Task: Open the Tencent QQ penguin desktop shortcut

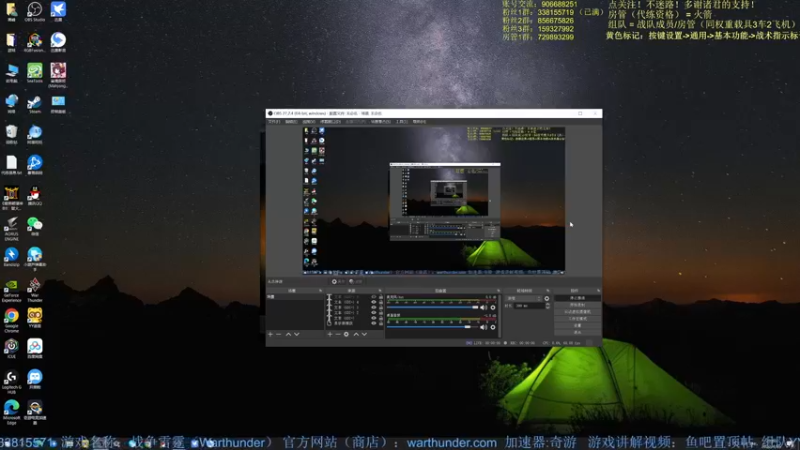Action: pos(35,196)
